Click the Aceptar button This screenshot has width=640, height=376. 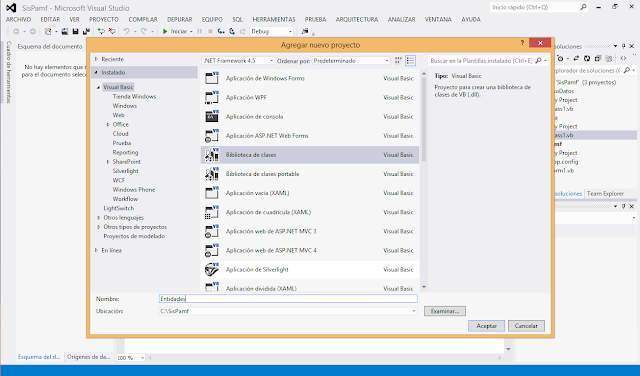click(487, 326)
